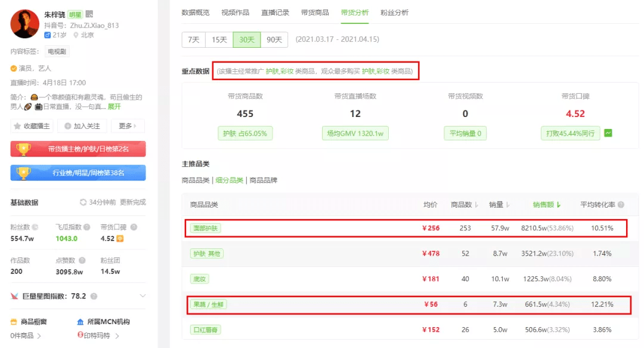Expand the profile bio with 展开
644x348 pixels.
(x=114, y=106)
